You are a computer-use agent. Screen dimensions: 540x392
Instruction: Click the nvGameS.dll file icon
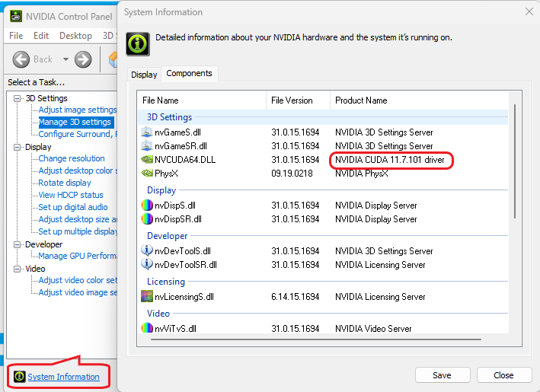tap(148, 132)
